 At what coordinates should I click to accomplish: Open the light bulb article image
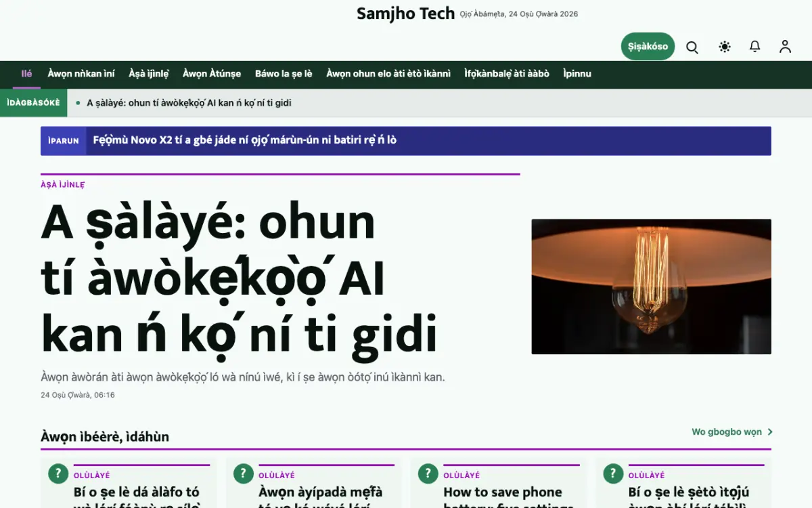[651, 287]
